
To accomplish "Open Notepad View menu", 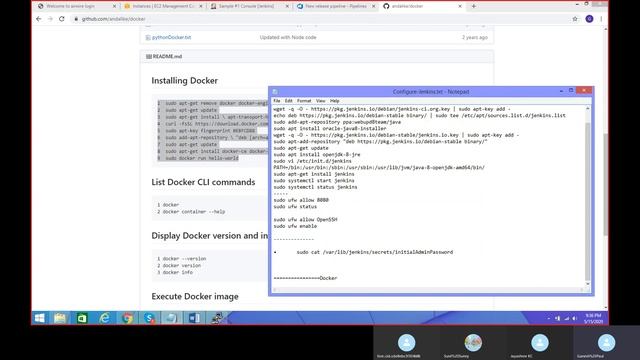I will coord(320,100).
